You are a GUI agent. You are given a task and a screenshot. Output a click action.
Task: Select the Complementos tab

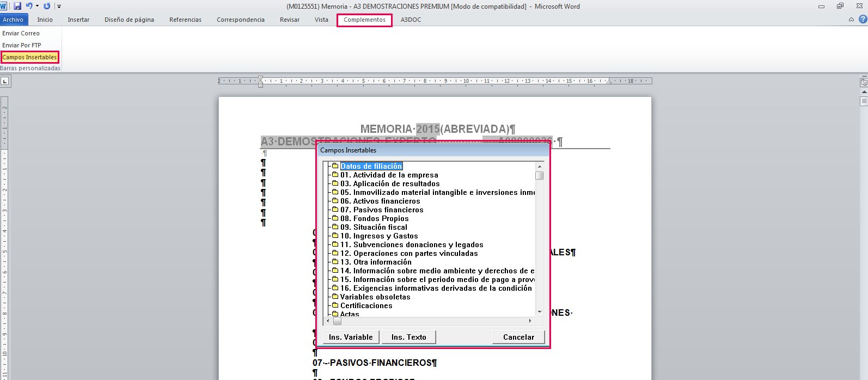point(364,20)
